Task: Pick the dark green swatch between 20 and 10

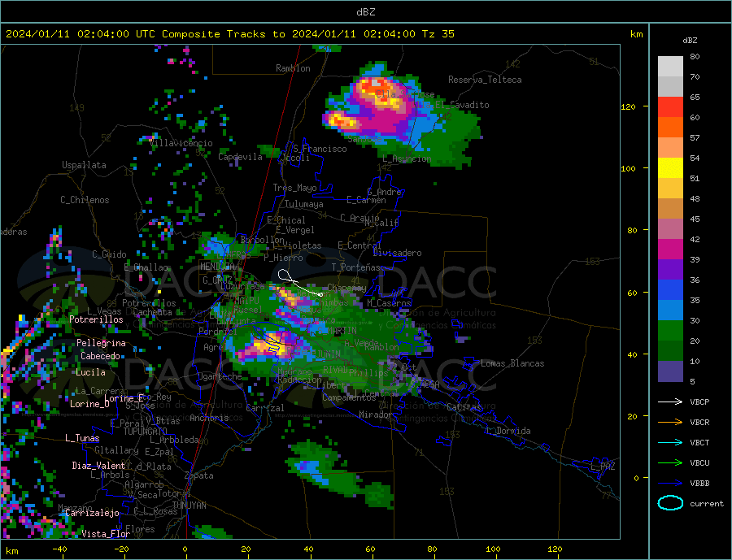Action: pyautogui.click(x=670, y=350)
